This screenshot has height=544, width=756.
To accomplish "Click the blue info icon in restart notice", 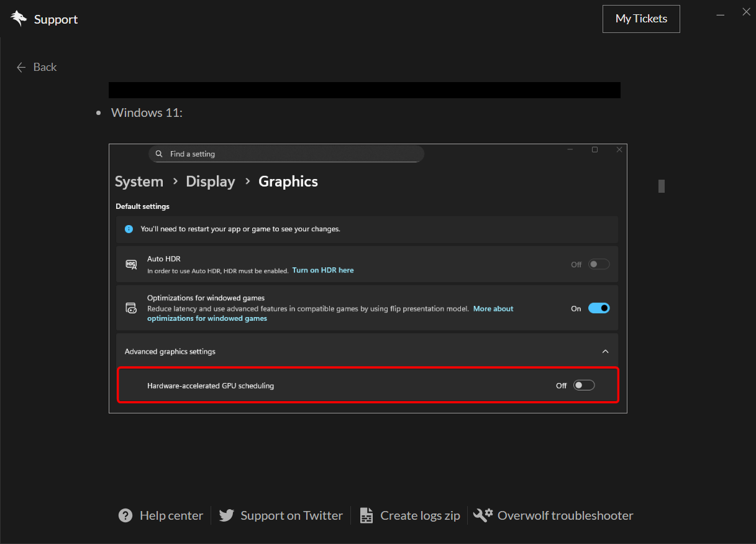I will pos(129,229).
